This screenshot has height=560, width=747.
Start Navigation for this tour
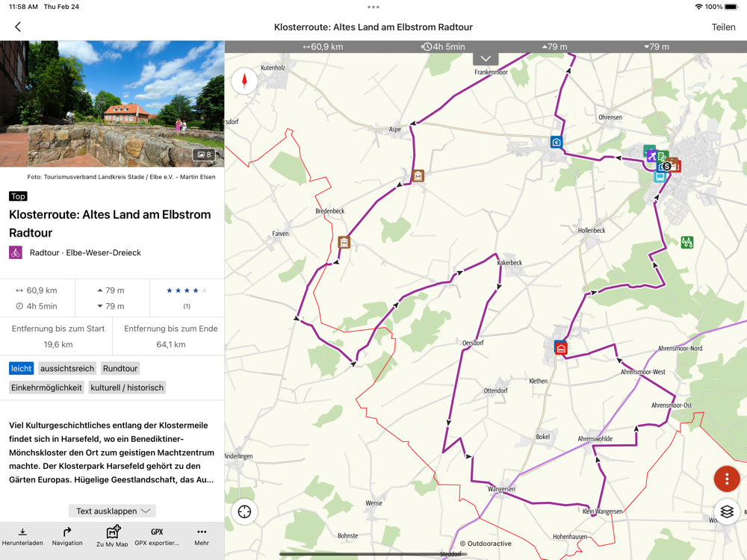(x=67, y=536)
